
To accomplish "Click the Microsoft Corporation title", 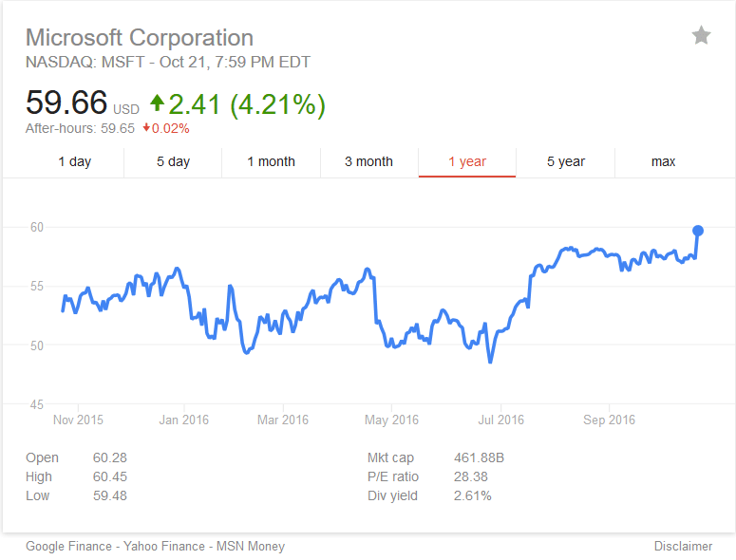I will coord(140,38).
